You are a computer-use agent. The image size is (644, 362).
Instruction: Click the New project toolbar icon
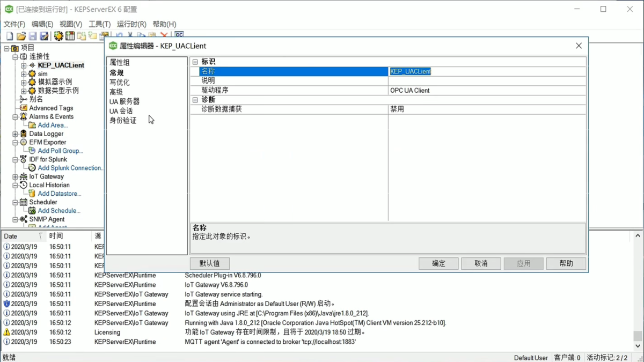pos(10,36)
